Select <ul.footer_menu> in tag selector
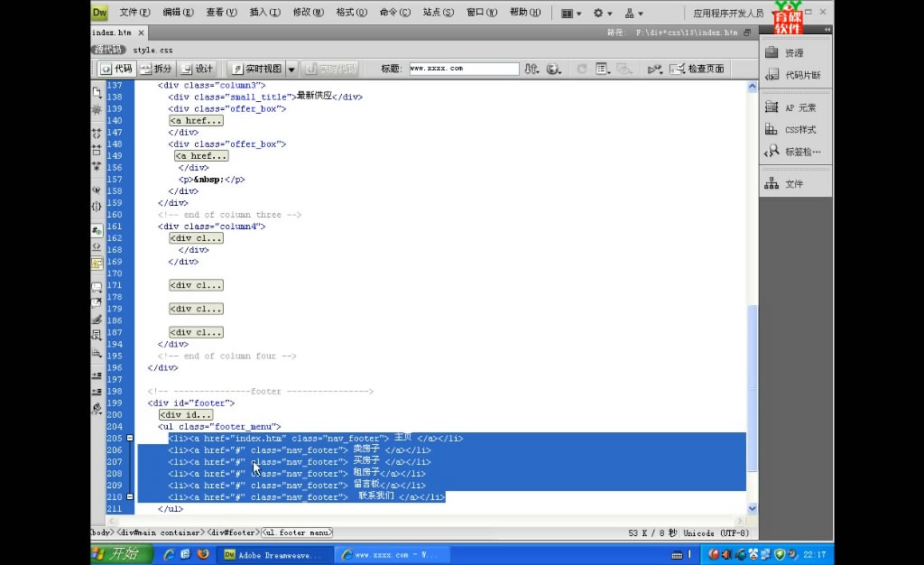The image size is (924, 565). 298,533
